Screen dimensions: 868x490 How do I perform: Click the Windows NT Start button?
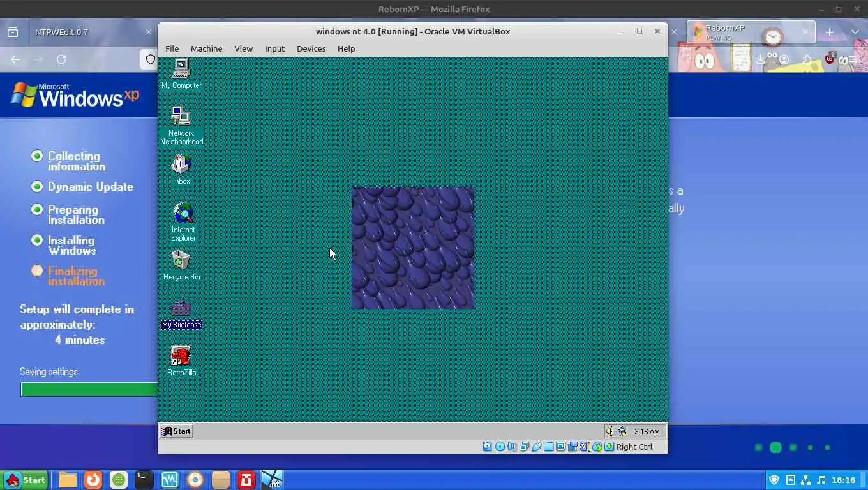tap(176, 431)
